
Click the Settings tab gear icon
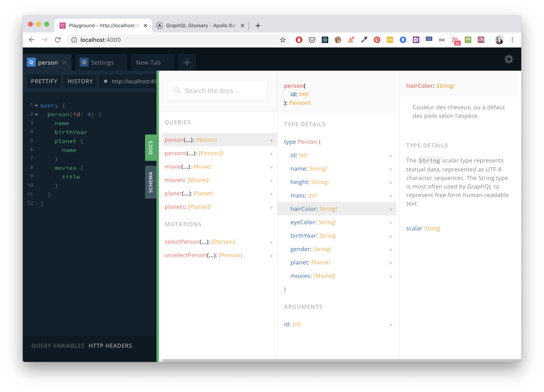point(84,62)
